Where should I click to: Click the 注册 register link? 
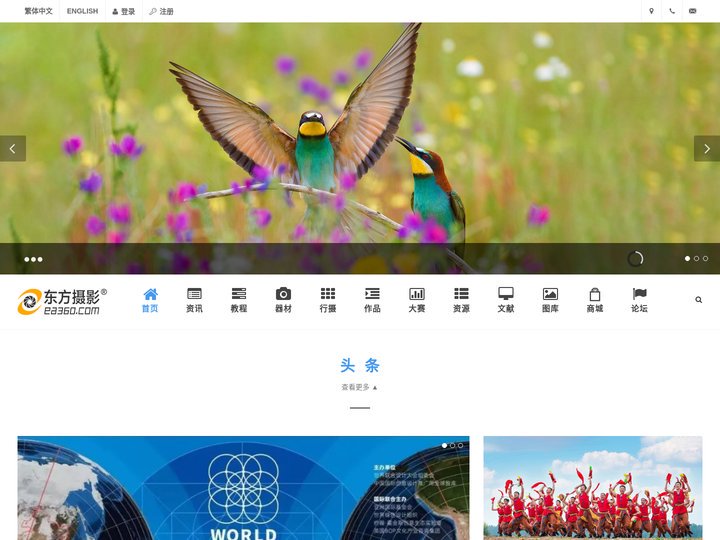pyautogui.click(x=161, y=11)
